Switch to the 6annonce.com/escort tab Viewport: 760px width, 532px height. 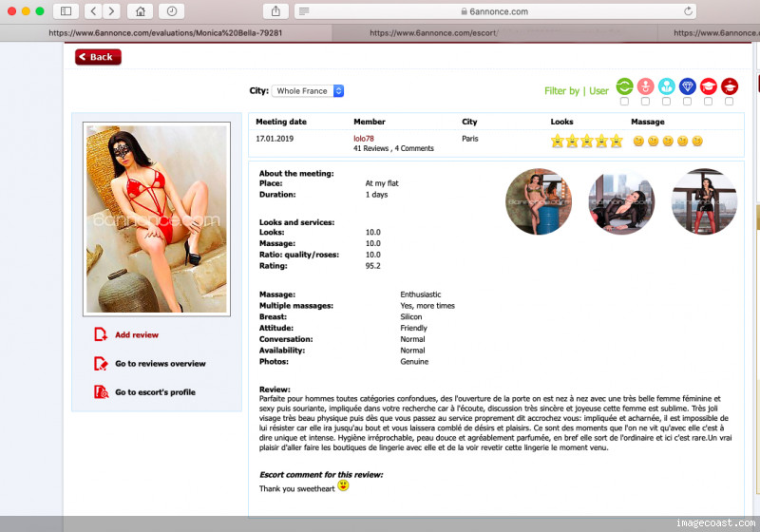click(x=495, y=33)
